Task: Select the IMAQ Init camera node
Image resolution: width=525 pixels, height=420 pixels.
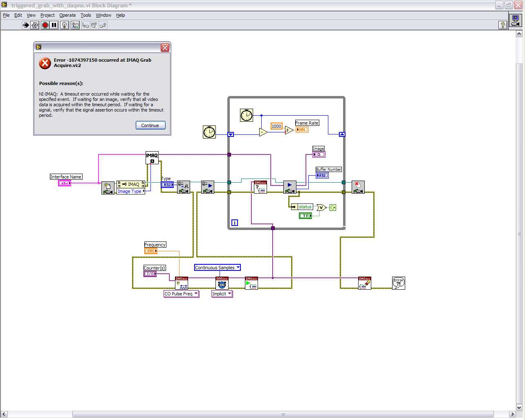Action: coord(108,188)
